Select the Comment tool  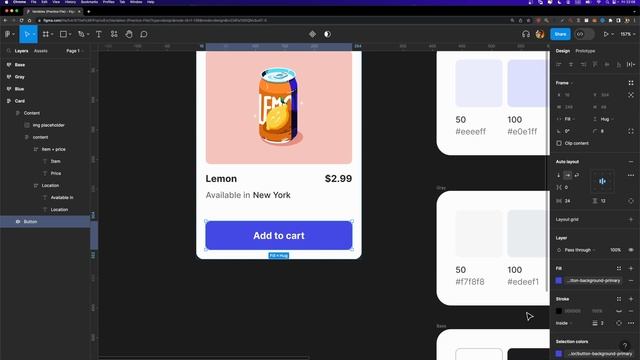click(x=144, y=34)
